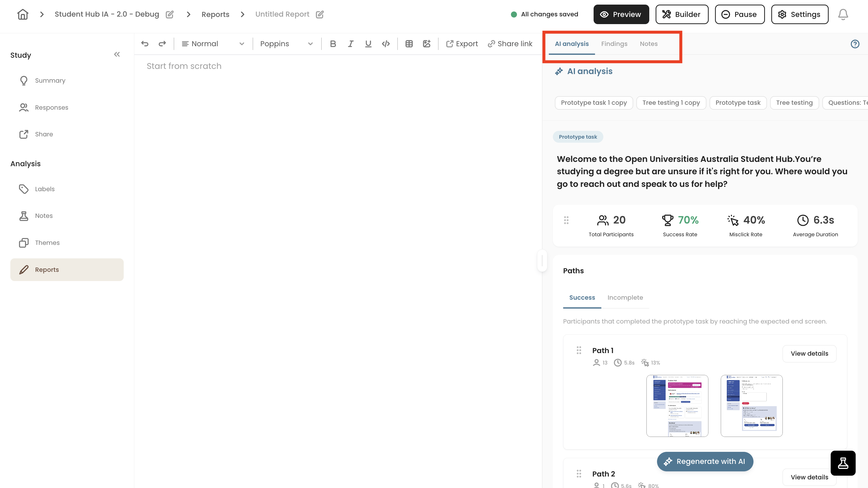Click the panel resize handle
The height and width of the screenshot is (488, 868).
point(542,261)
